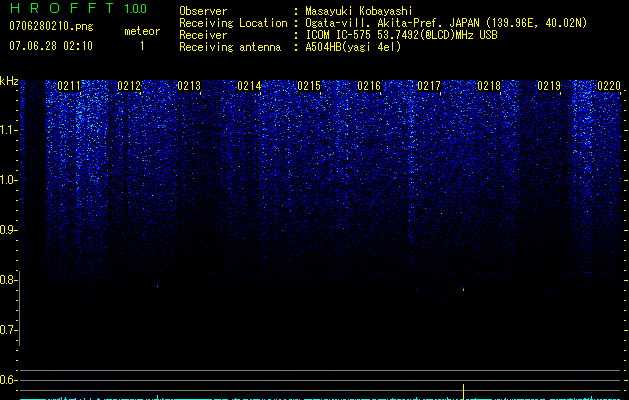Click the 0216 time marker
Image resolution: width=629 pixels, height=400 pixels.
pos(369,86)
